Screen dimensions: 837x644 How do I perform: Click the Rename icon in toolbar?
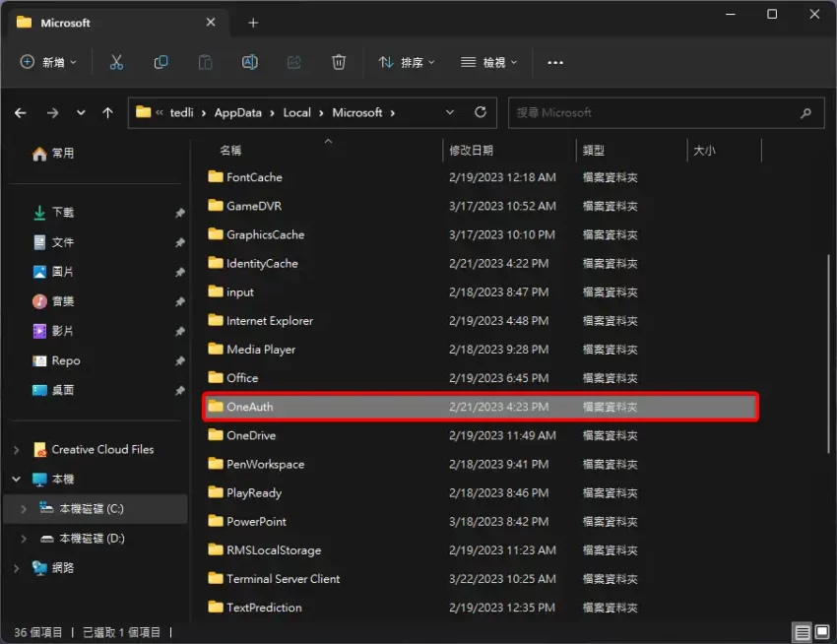(250, 62)
